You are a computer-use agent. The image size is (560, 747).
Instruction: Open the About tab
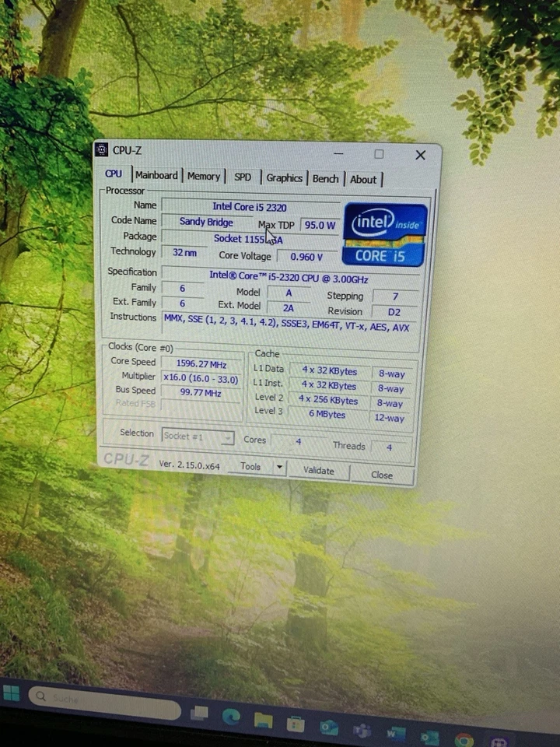[363, 180]
